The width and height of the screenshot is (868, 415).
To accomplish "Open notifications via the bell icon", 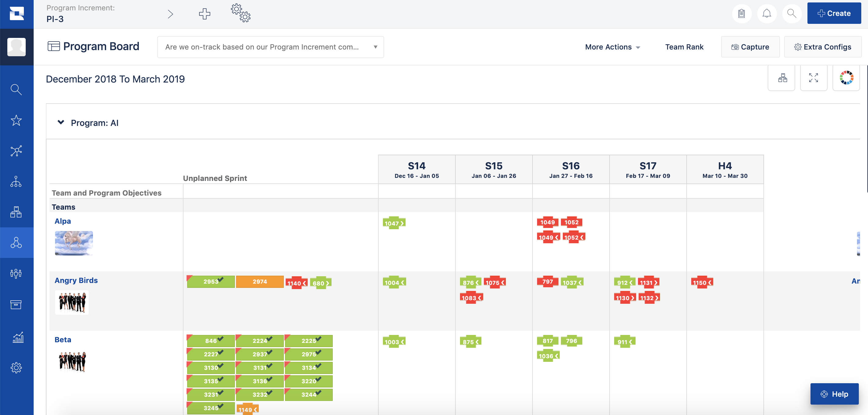I will [x=767, y=13].
